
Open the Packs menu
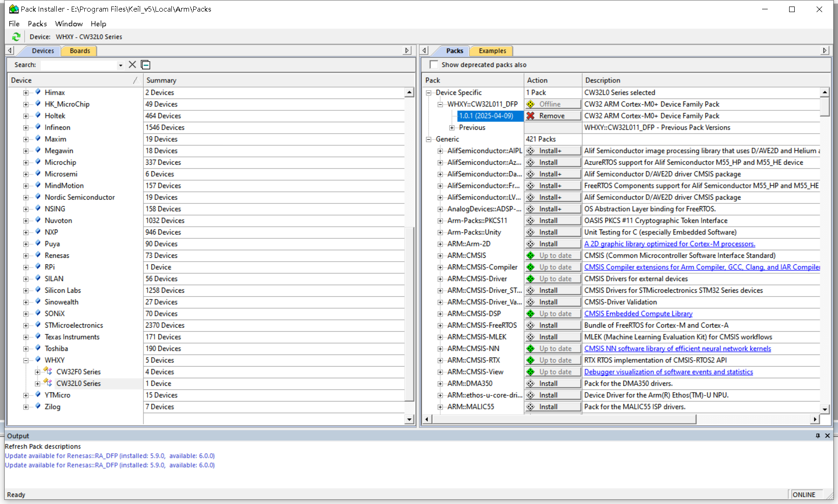37,24
